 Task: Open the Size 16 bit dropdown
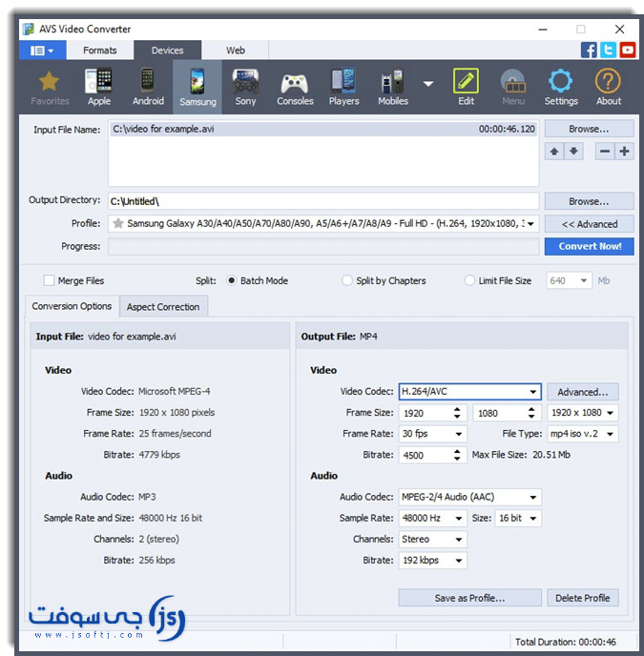point(518,518)
